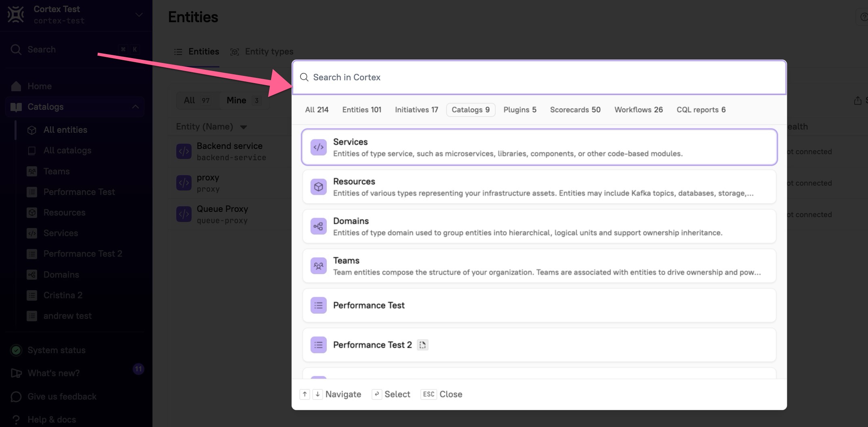Click the Performance Test list icon
Viewport: 868px width, 427px height.
tap(318, 306)
